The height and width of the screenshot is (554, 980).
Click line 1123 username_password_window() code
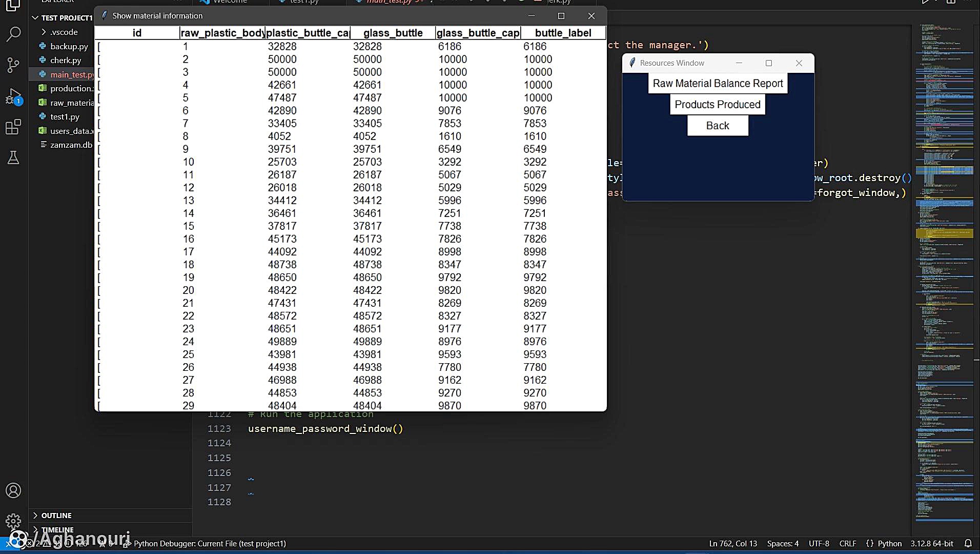pyautogui.click(x=325, y=428)
